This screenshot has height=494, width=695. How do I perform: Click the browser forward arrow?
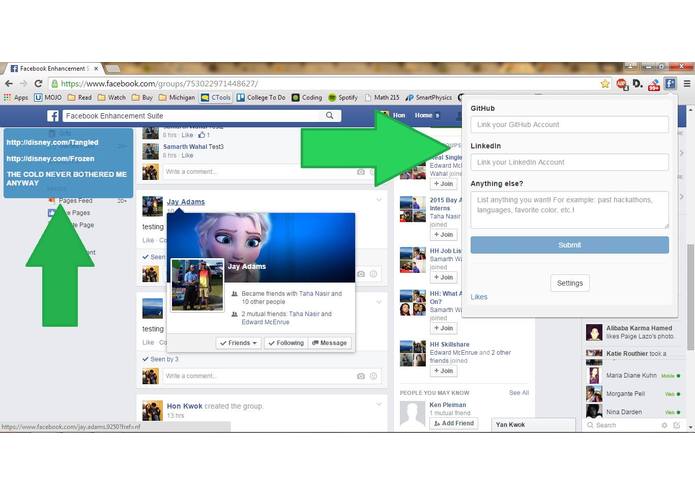click(23, 84)
